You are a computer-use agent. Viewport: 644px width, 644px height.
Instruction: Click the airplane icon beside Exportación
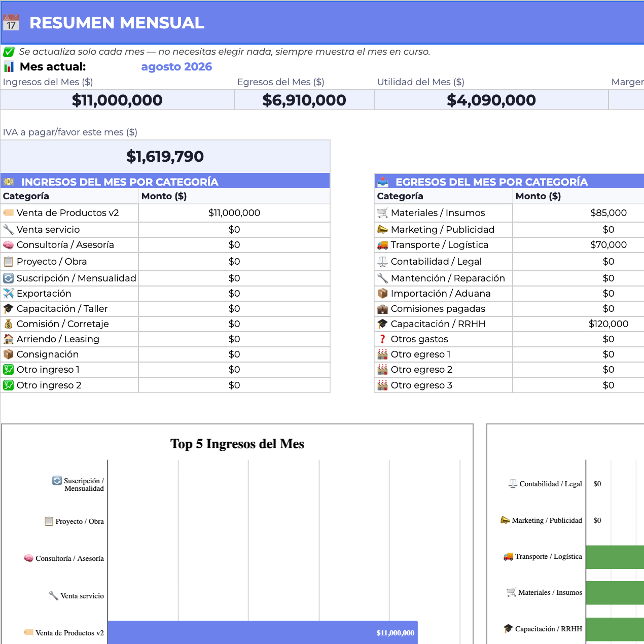pos(8,294)
